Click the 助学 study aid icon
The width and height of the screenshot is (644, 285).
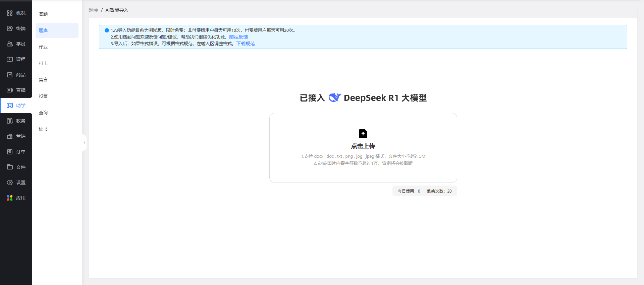click(x=10, y=105)
